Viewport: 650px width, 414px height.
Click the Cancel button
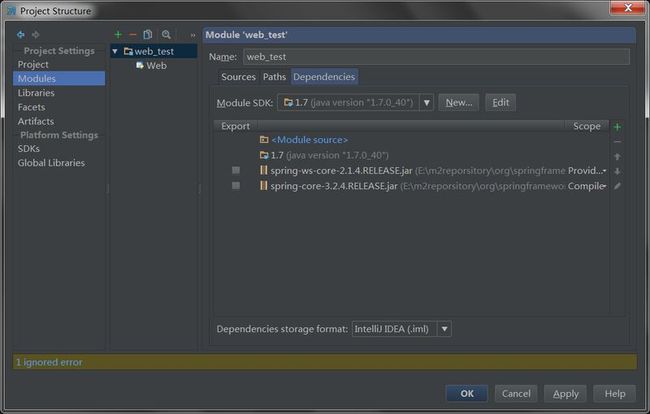(x=516, y=394)
